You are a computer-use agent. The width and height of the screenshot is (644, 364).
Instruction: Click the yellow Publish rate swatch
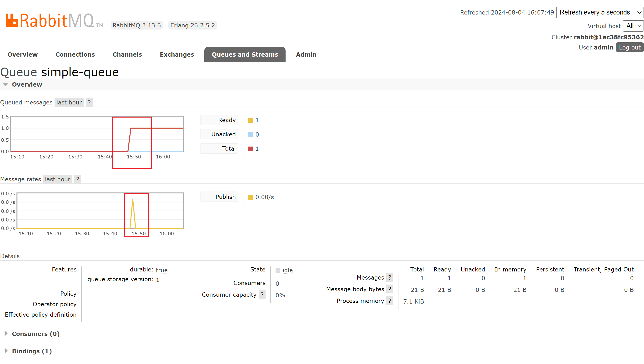pyautogui.click(x=251, y=197)
